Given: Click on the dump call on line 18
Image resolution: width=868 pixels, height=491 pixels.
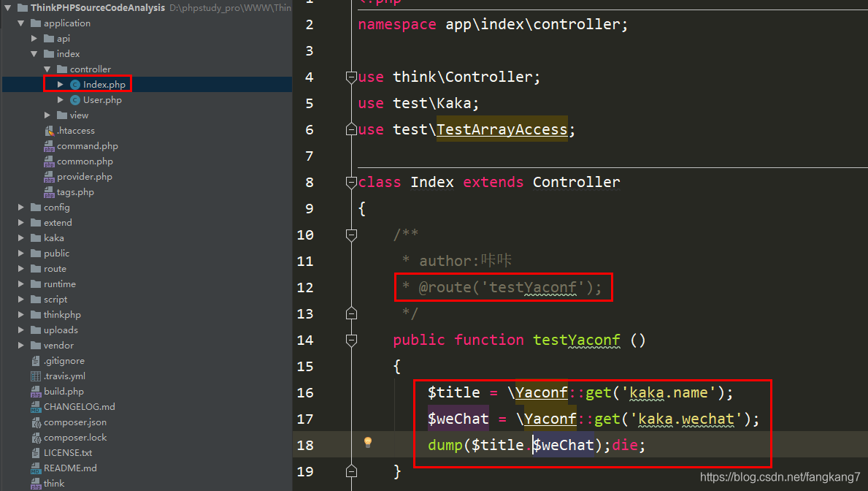Looking at the screenshot, I should click(x=445, y=445).
